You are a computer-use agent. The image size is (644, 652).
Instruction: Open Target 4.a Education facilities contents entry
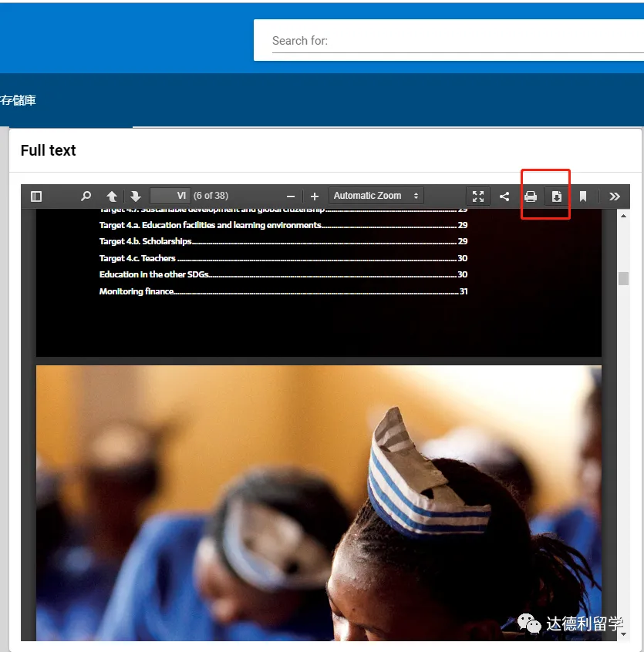[283, 225]
